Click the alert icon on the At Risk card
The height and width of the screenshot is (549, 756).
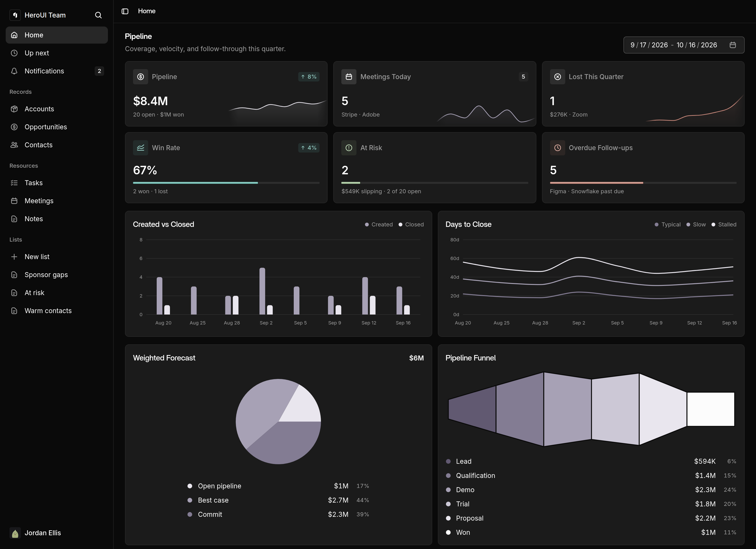[349, 148]
